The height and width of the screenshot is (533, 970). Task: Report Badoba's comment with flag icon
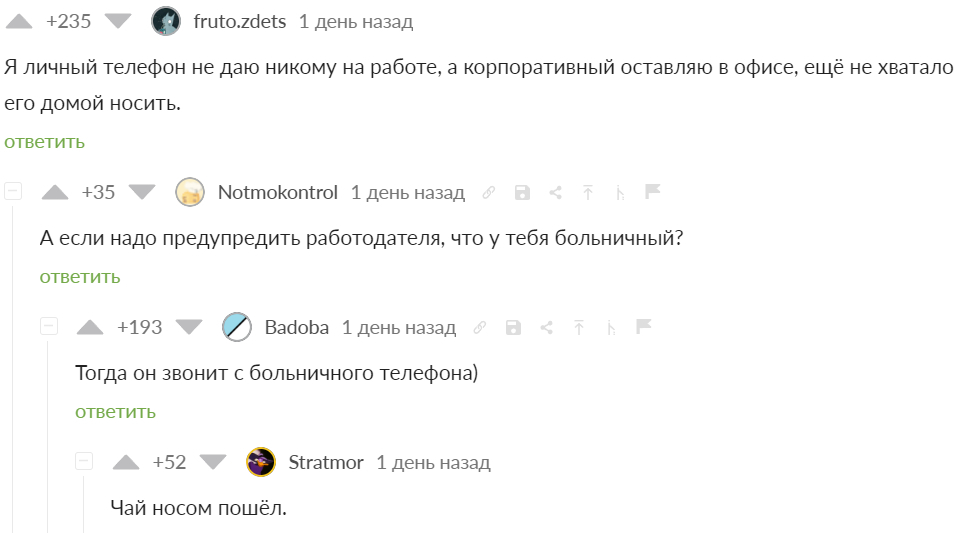click(x=643, y=327)
